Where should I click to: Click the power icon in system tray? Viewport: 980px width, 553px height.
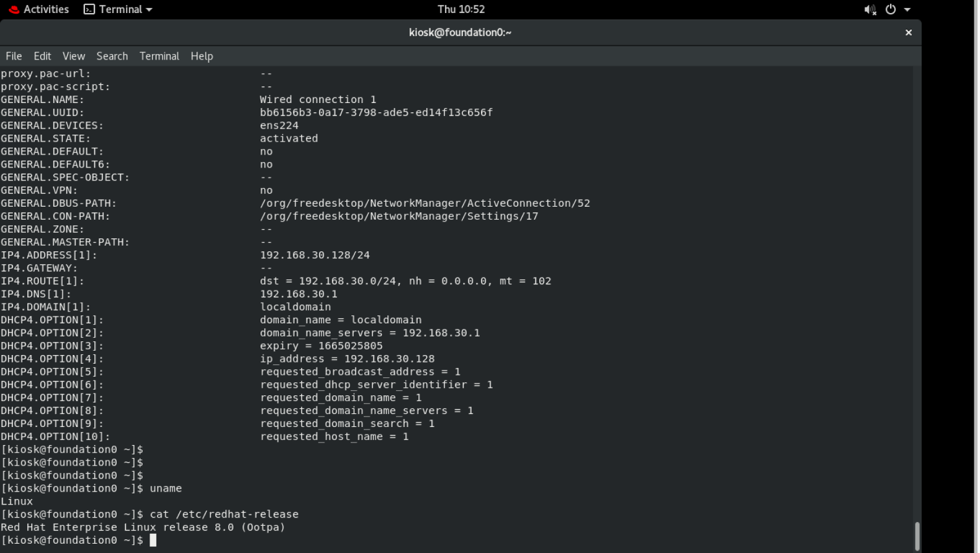891,9
